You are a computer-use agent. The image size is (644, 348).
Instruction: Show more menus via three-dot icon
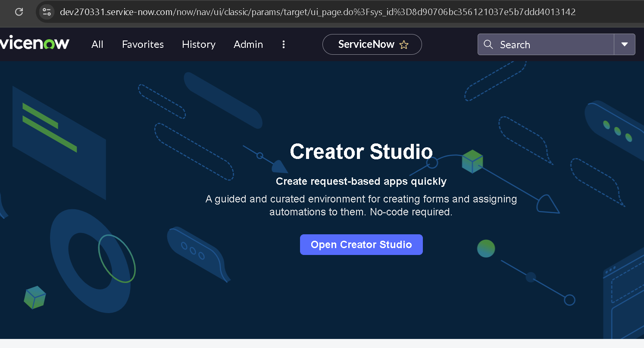[284, 44]
